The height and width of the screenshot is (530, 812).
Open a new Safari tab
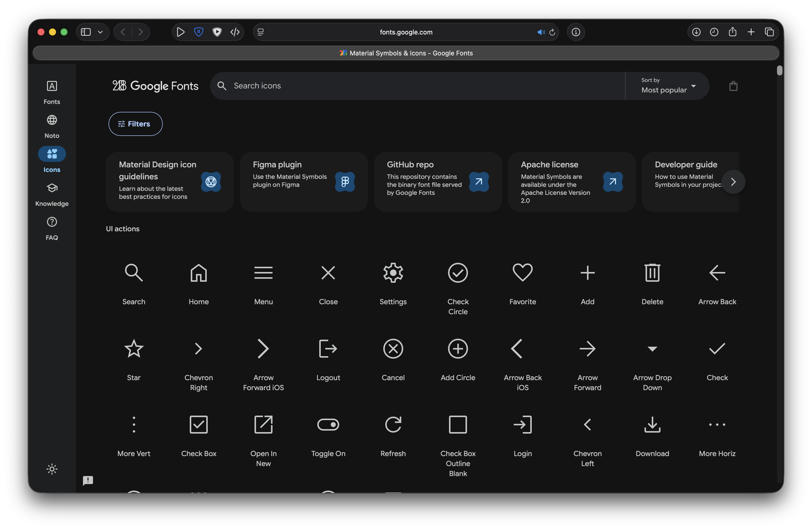751,32
